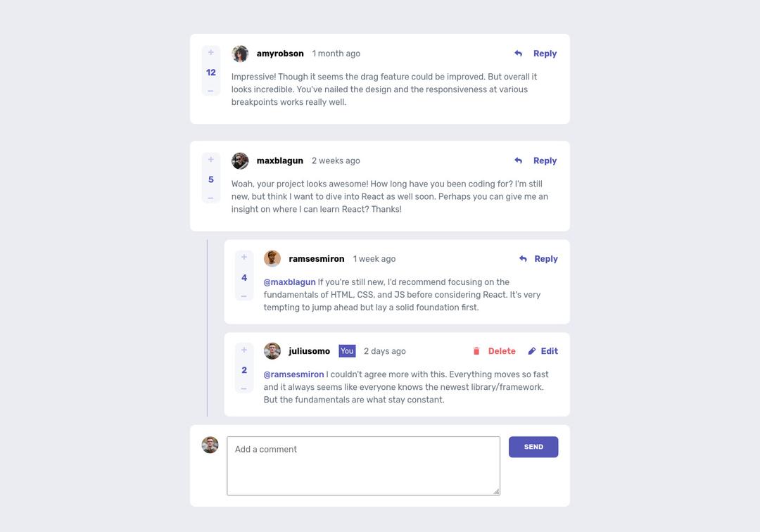The width and height of the screenshot is (760, 532).
Task: Delete juliusomo's comment
Action: (x=494, y=351)
